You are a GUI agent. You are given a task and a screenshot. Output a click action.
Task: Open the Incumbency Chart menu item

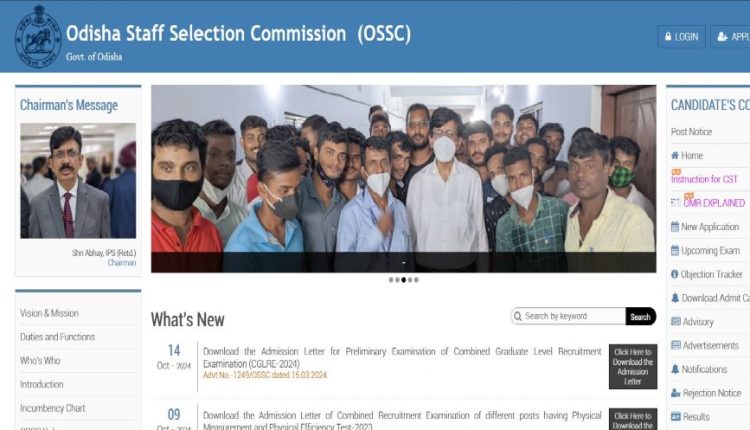pos(53,408)
